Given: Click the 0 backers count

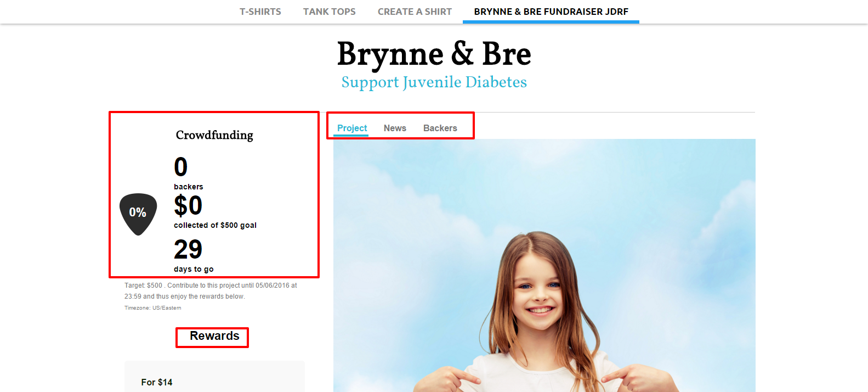Looking at the screenshot, I should 181,167.
